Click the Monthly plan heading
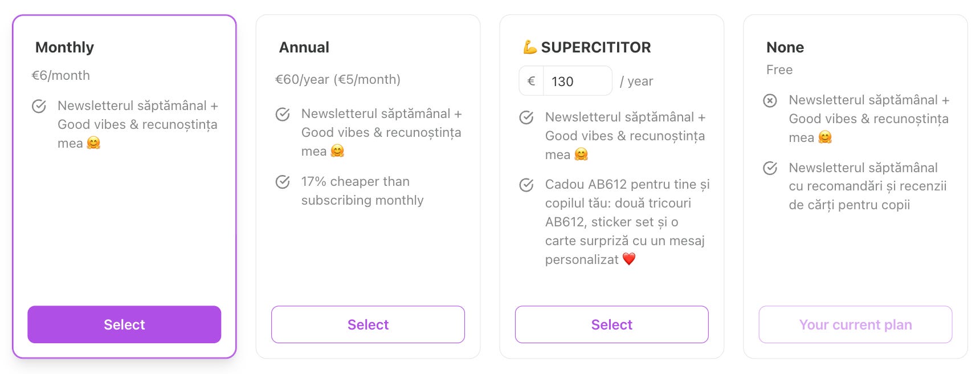Screen dimensions: 980x374 [x=64, y=47]
